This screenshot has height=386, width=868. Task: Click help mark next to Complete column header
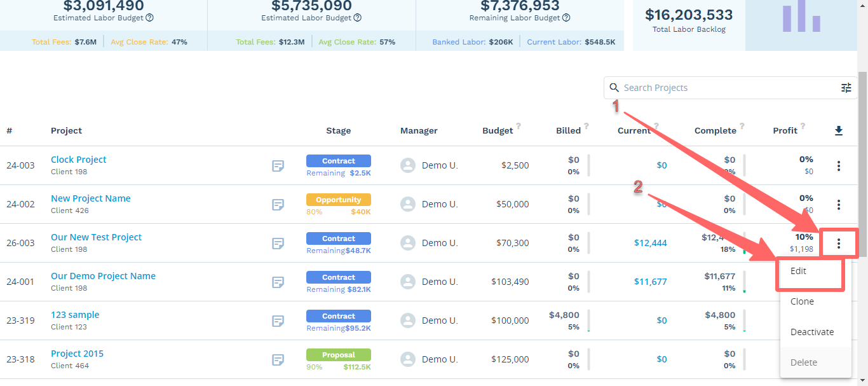742,126
